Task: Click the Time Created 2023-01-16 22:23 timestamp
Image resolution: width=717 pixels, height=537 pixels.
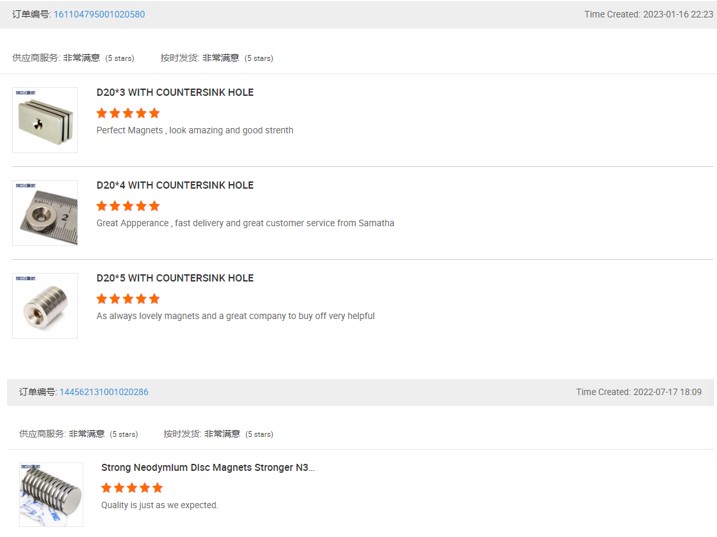Action: point(648,15)
